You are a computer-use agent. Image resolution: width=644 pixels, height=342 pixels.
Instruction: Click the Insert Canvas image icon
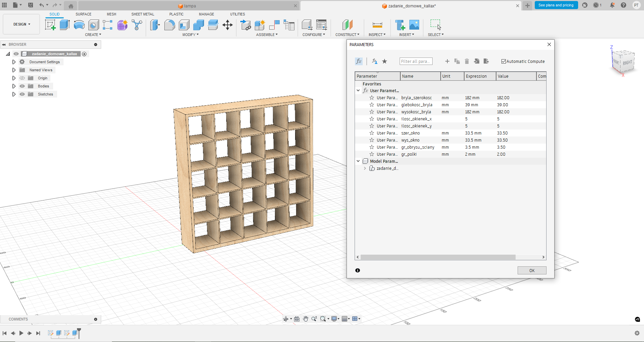[x=414, y=25]
